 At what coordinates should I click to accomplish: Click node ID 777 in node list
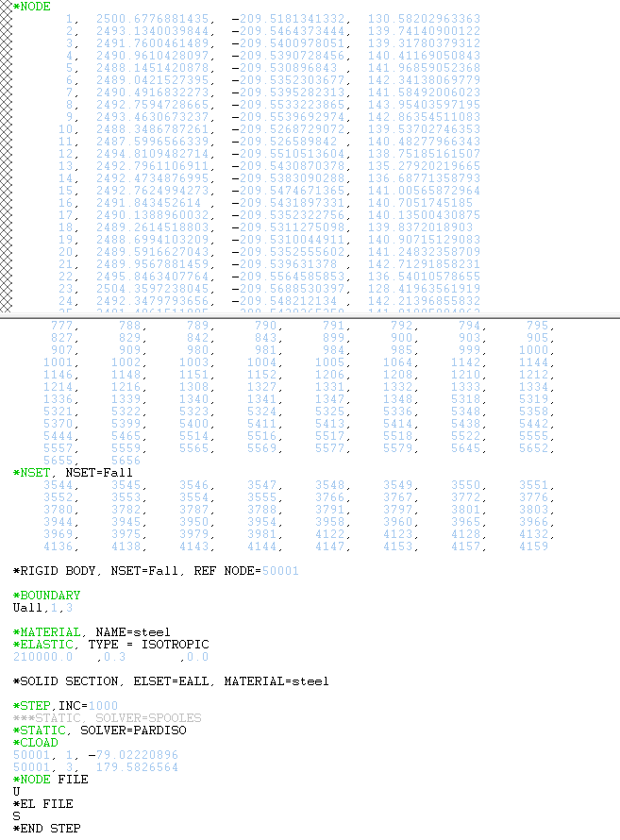(x=62, y=326)
